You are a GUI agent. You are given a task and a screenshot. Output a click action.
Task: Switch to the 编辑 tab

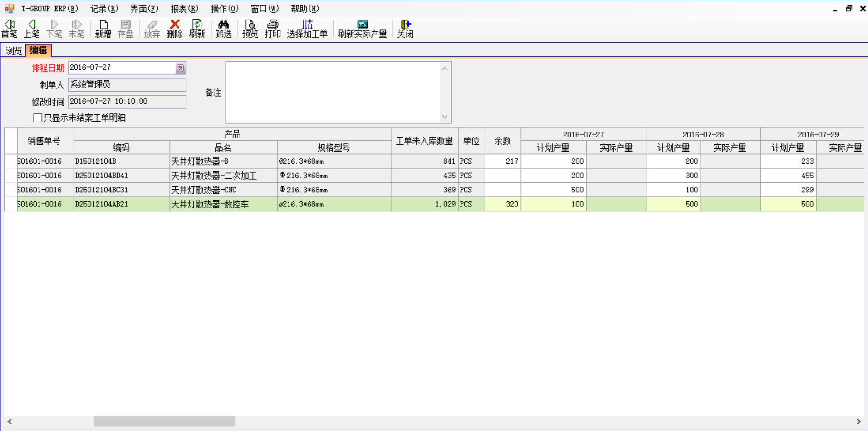pos(38,50)
